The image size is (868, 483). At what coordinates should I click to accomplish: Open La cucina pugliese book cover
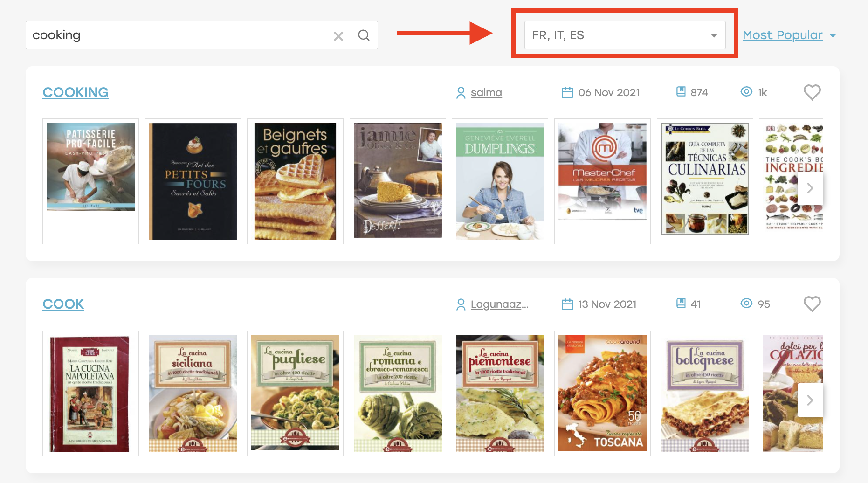click(x=295, y=392)
